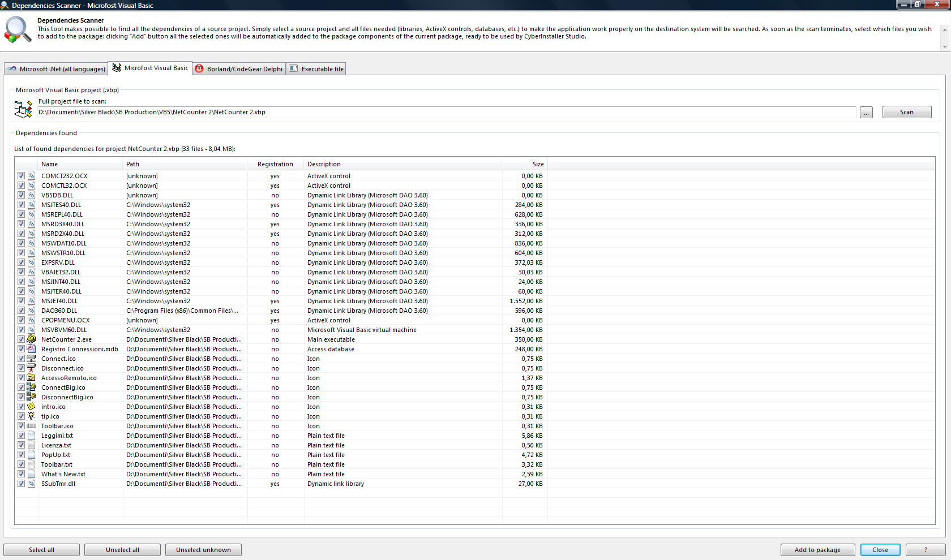Click the browse '...' button
Image resolution: width=951 pixels, height=560 pixels.
click(866, 112)
